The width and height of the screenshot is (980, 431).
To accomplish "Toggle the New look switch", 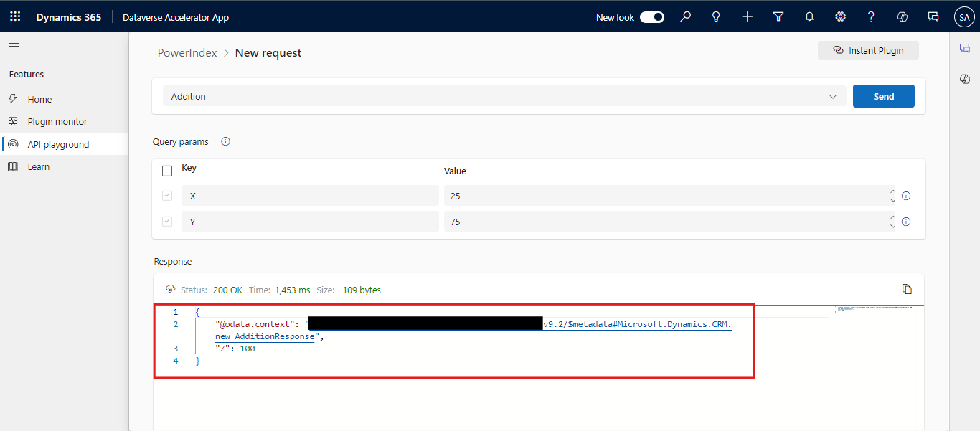I will 651,17.
